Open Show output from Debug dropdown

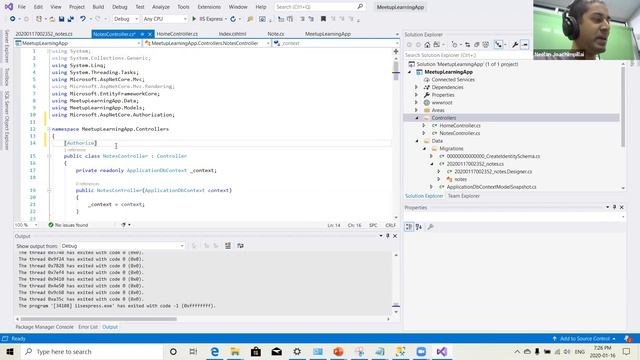pyautogui.click(x=122, y=246)
